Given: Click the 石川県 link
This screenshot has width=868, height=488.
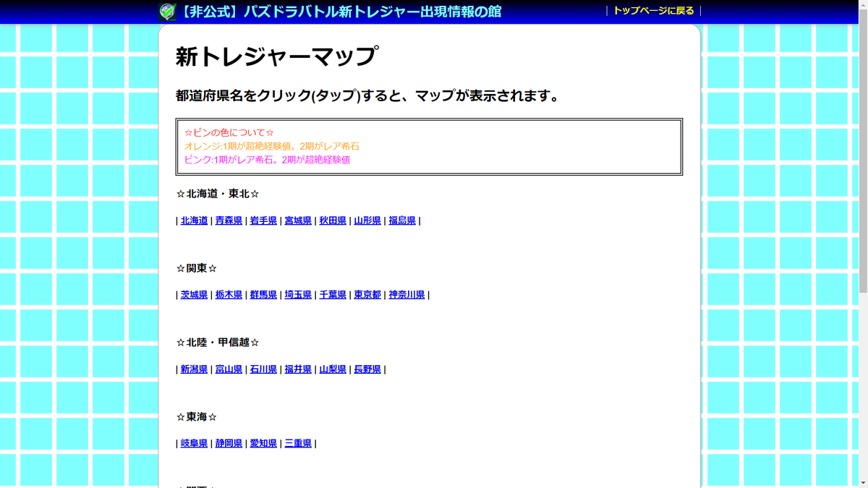Looking at the screenshot, I should click(x=263, y=369).
